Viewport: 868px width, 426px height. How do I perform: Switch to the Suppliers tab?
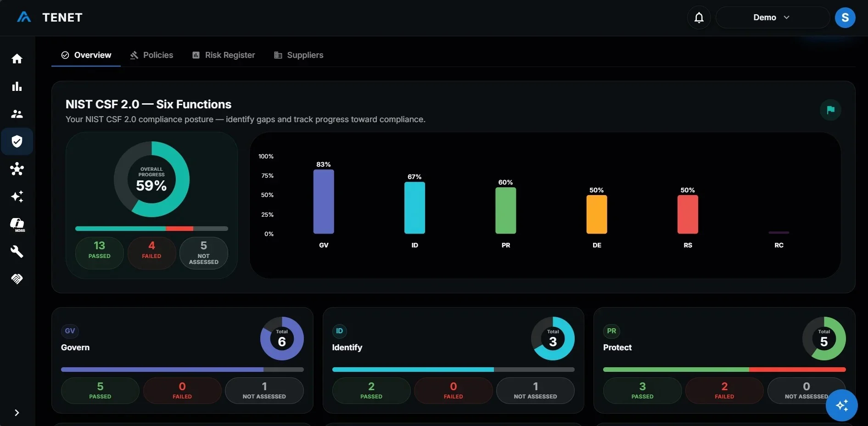click(x=299, y=55)
